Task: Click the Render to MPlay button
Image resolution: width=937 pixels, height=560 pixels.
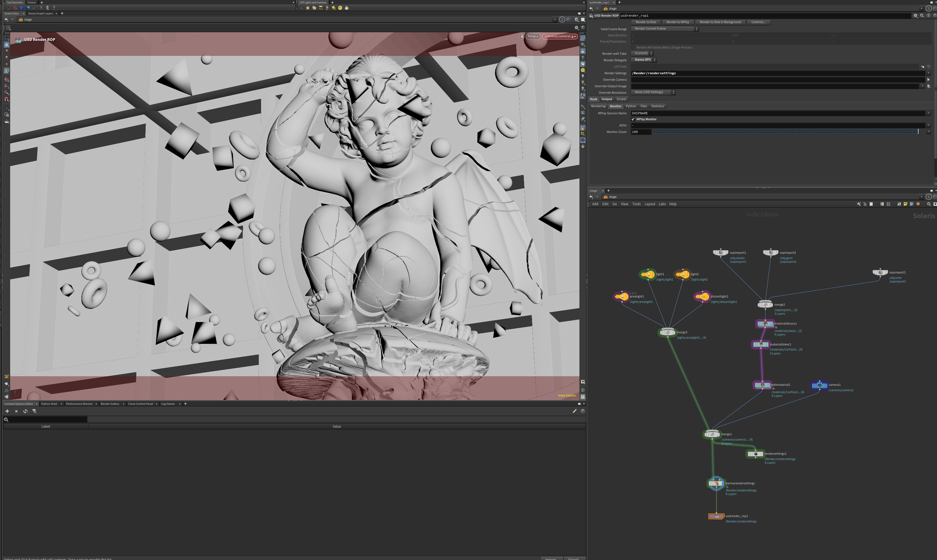Action: pyautogui.click(x=678, y=22)
